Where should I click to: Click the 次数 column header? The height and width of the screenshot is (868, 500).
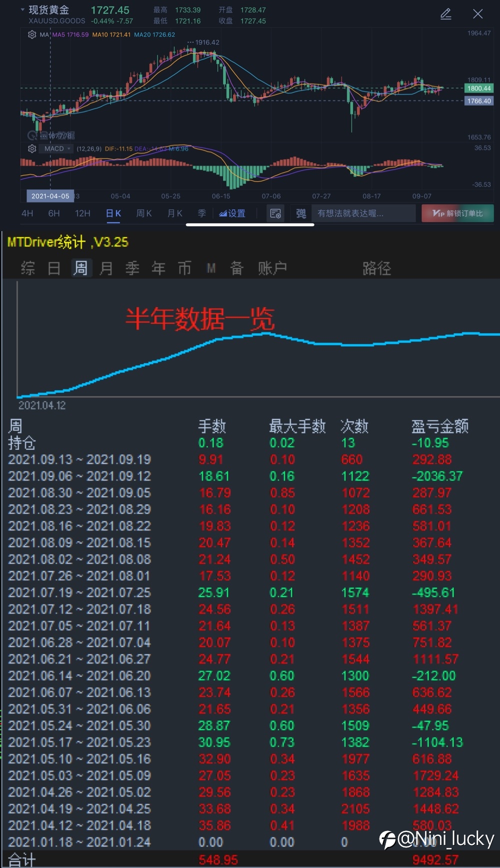pos(354,426)
